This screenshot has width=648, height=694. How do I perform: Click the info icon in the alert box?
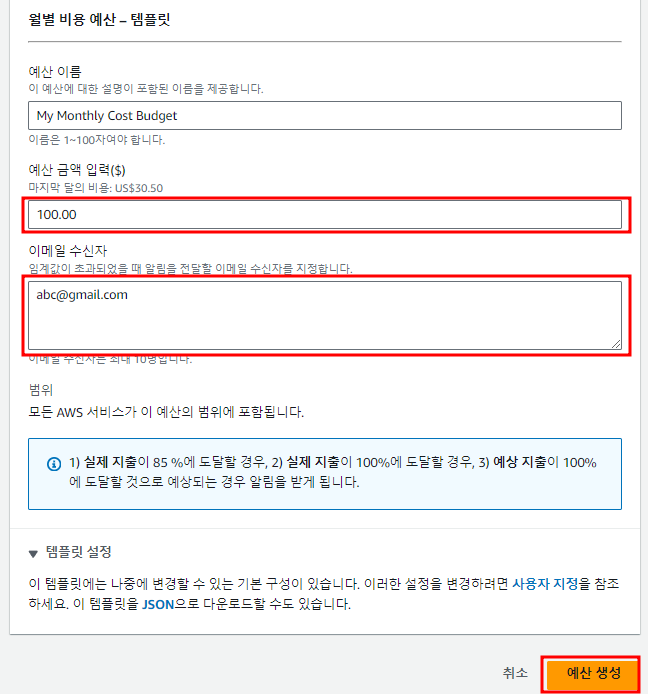(x=54, y=464)
